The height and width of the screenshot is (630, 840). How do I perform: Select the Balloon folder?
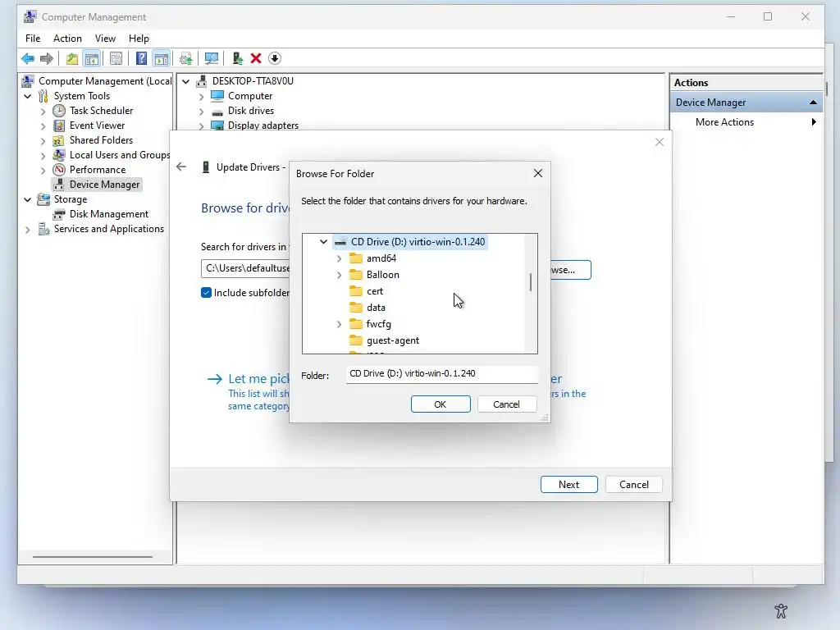(382, 275)
